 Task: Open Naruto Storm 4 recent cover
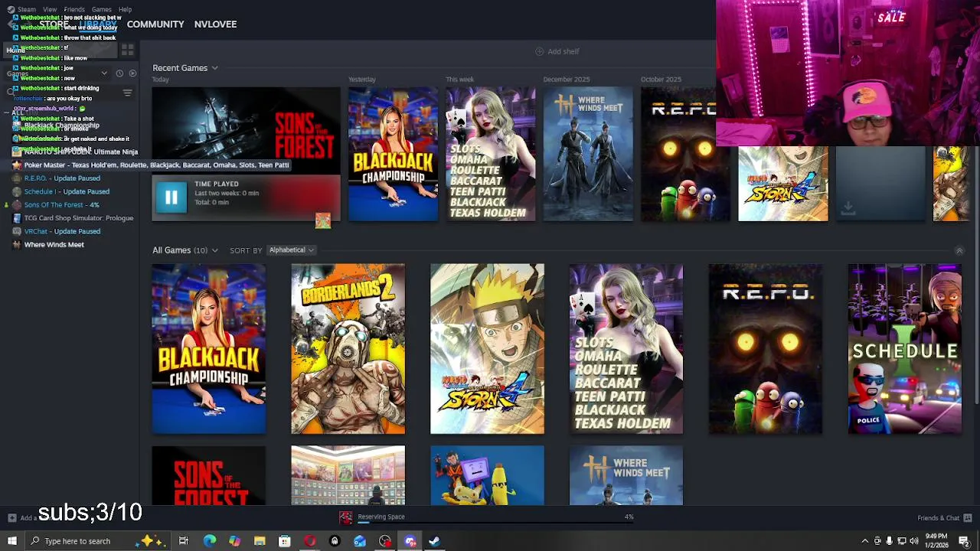click(x=782, y=184)
